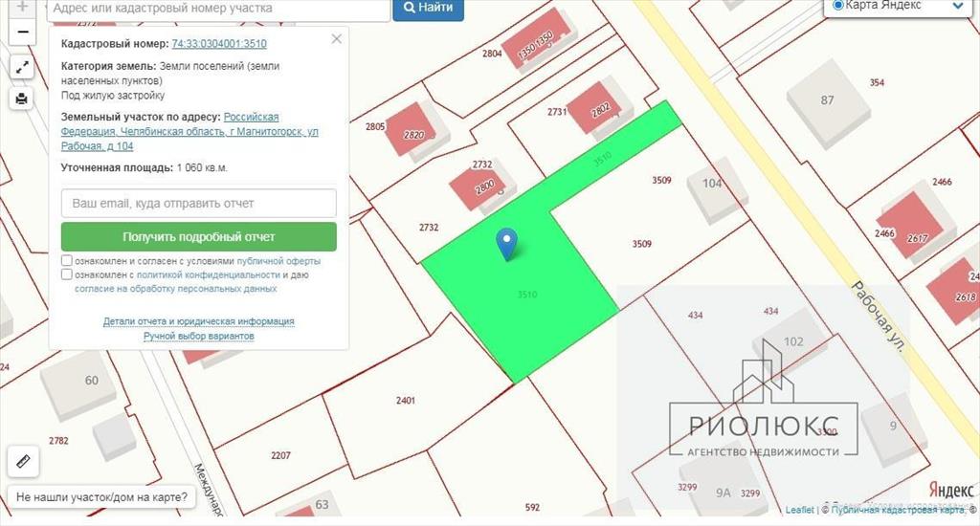This screenshot has height=526, width=980.
Task: Open the ruler measurement tool
Action: [23, 462]
